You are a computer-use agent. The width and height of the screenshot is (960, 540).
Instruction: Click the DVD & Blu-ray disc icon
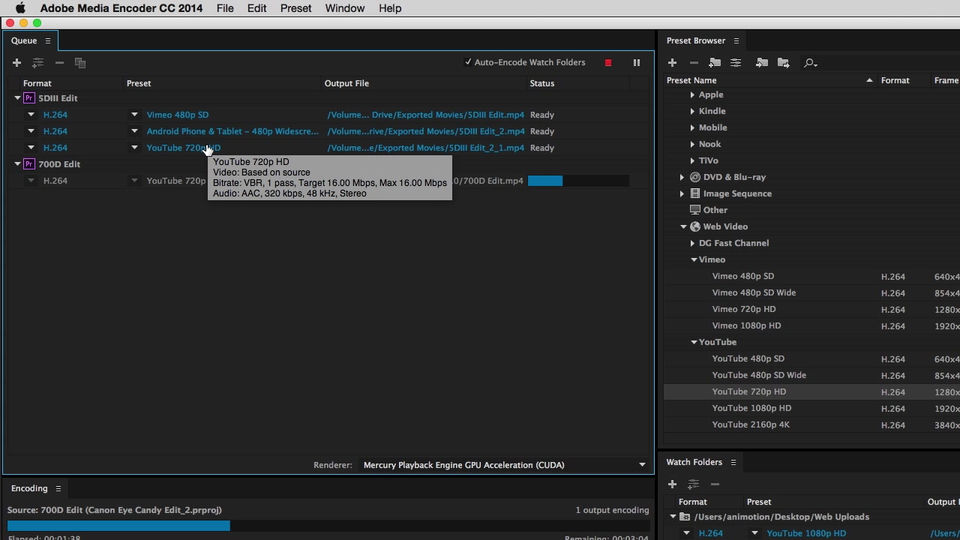pyautogui.click(x=695, y=177)
